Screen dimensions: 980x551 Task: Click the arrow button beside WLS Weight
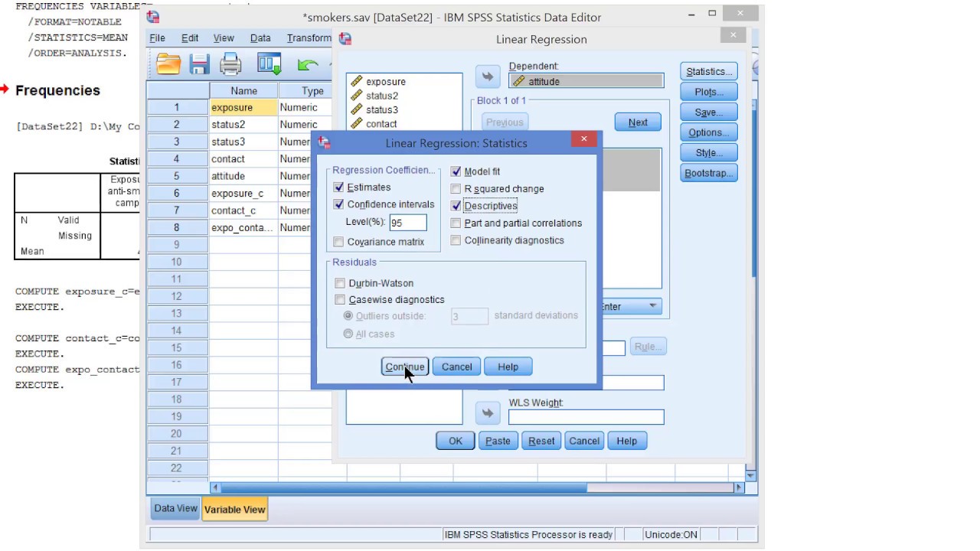(x=488, y=413)
